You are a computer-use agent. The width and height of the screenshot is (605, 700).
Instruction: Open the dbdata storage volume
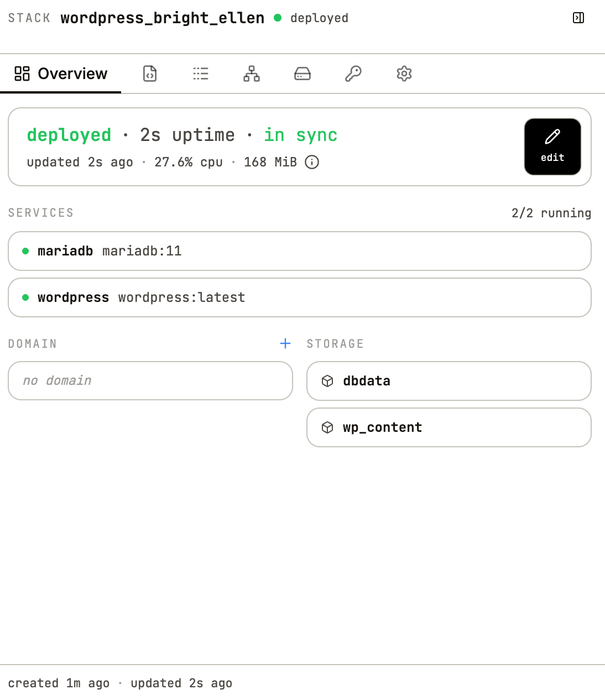(x=449, y=381)
